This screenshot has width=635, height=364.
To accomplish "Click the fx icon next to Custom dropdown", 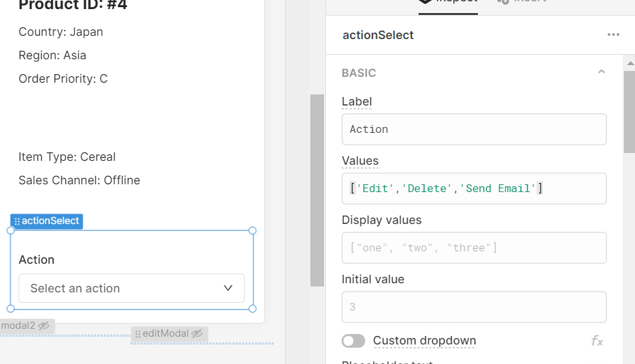I will [x=597, y=341].
